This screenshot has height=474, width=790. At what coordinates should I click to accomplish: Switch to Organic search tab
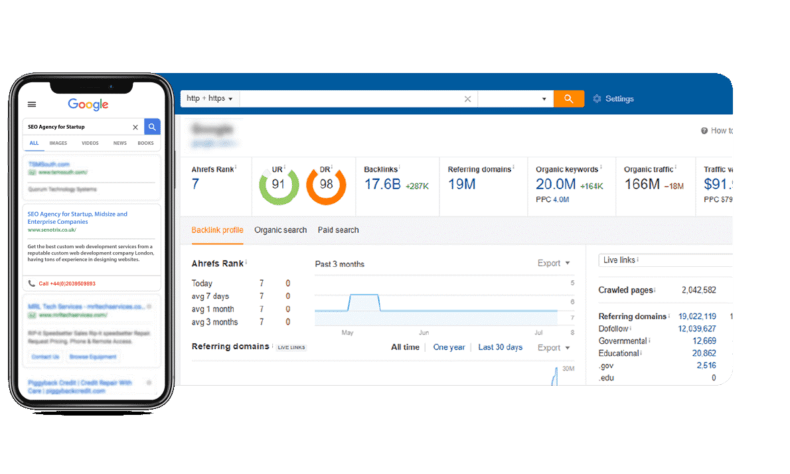coord(280,230)
